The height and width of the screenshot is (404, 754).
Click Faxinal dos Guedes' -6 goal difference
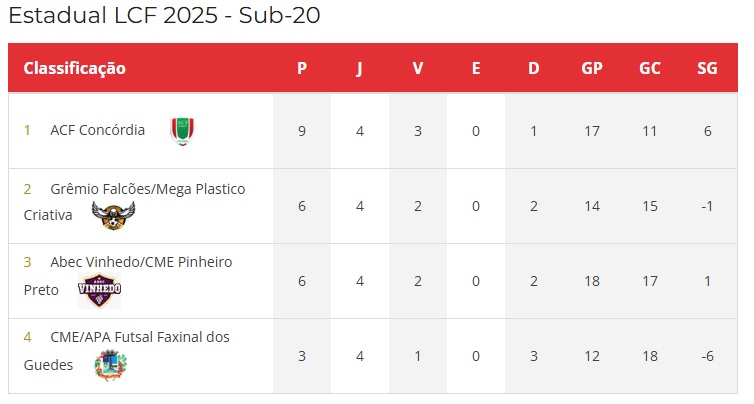coord(707,356)
